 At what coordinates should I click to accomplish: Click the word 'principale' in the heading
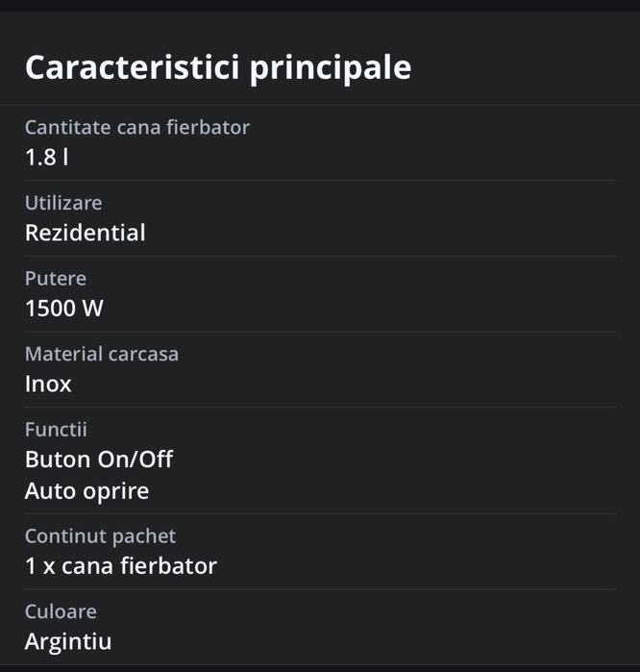coord(331,67)
